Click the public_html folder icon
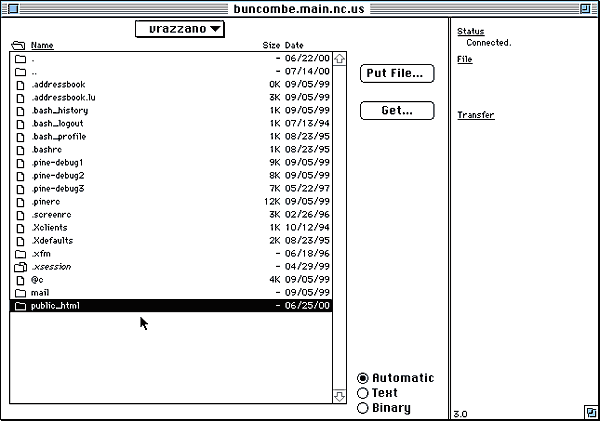 [x=20, y=306]
